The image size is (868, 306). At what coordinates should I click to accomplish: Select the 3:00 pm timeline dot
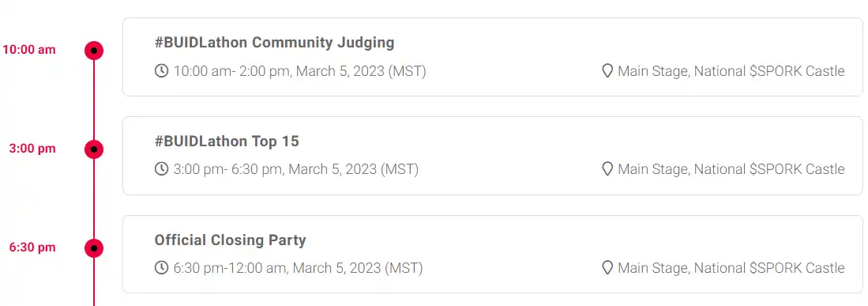(x=94, y=149)
